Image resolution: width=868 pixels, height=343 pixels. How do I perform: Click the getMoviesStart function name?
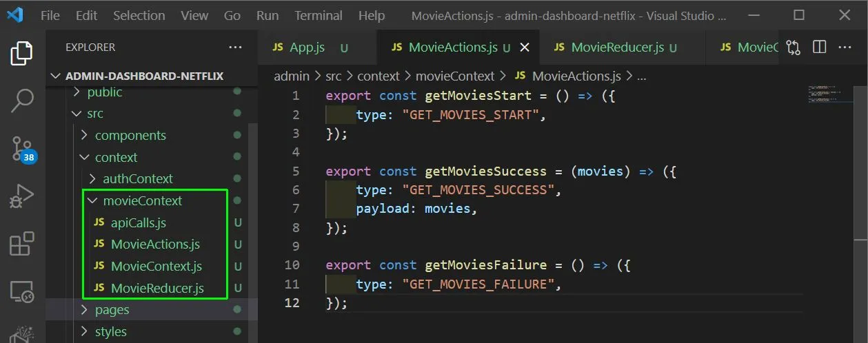pos(478,96)
